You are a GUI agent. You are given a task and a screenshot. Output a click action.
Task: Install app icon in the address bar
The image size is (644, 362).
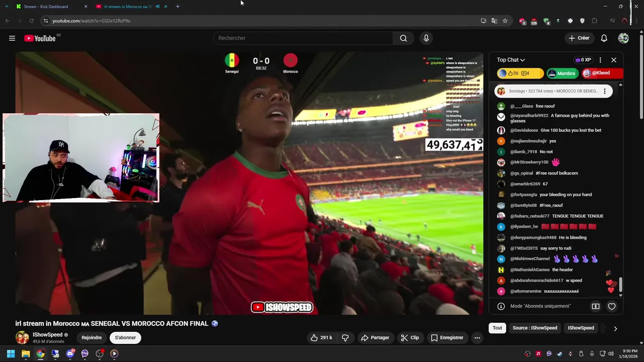(x=484, y=21)
